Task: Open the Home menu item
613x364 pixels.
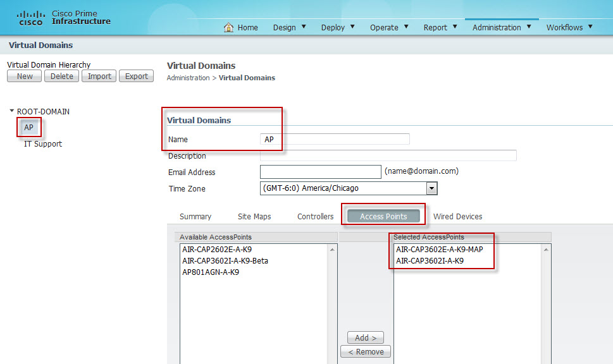Action: pos(247,28)
